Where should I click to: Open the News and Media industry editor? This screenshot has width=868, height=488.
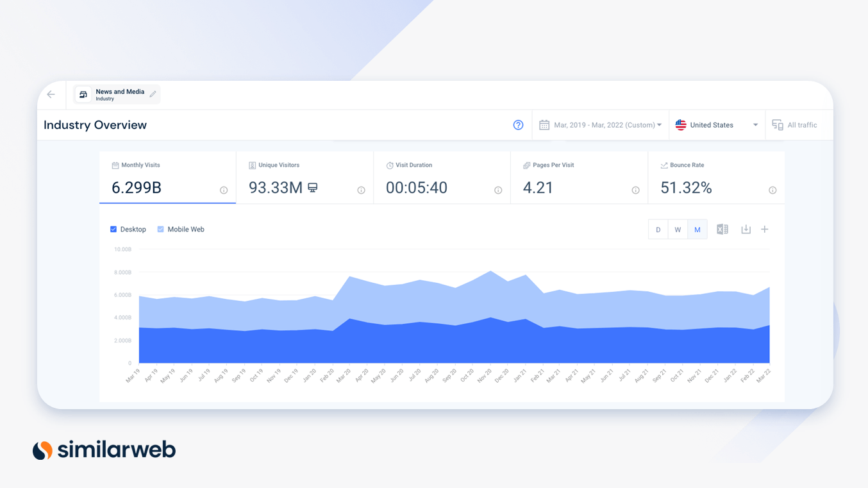(153, 94)
